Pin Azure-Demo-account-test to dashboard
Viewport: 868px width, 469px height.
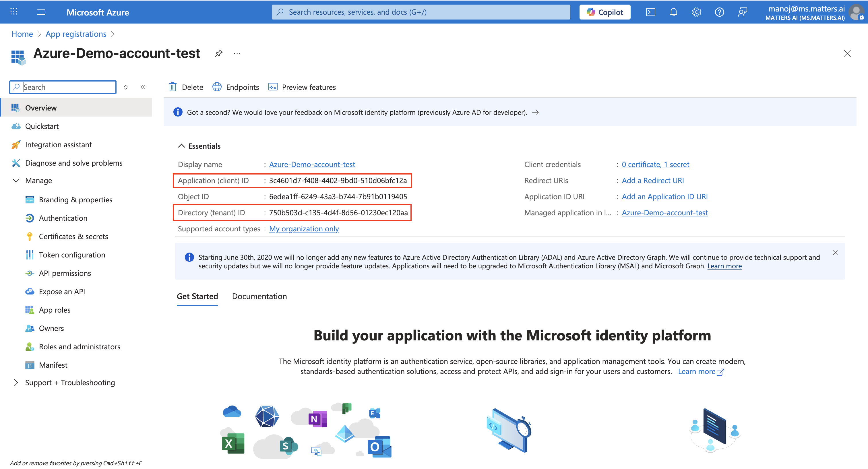coord(218,53)
